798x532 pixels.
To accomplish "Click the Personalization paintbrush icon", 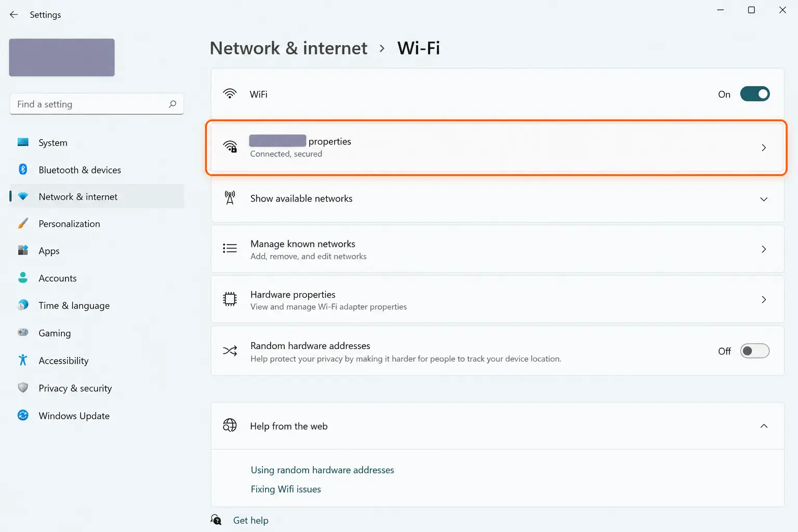I will 23,223.
